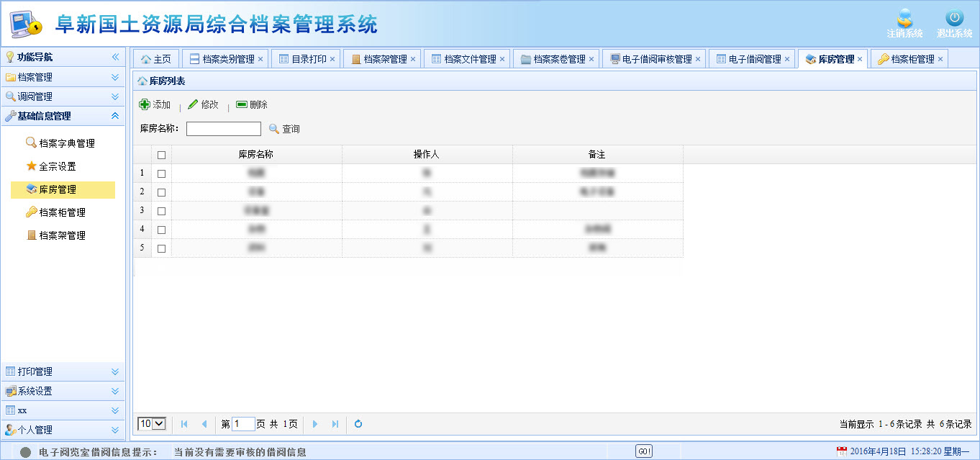Check the checkbox for row 1

point(161,173)
